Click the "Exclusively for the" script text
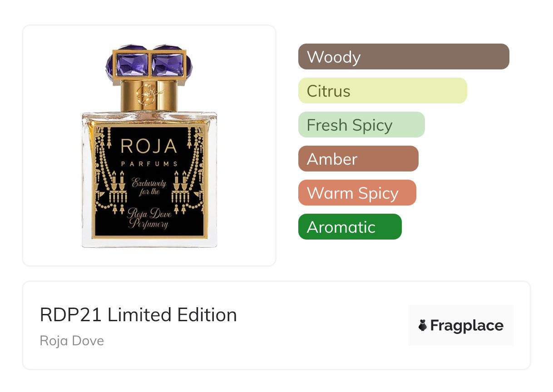Image resolution: width=553 pixels, height=392 pixels. (x=149, y=187)
